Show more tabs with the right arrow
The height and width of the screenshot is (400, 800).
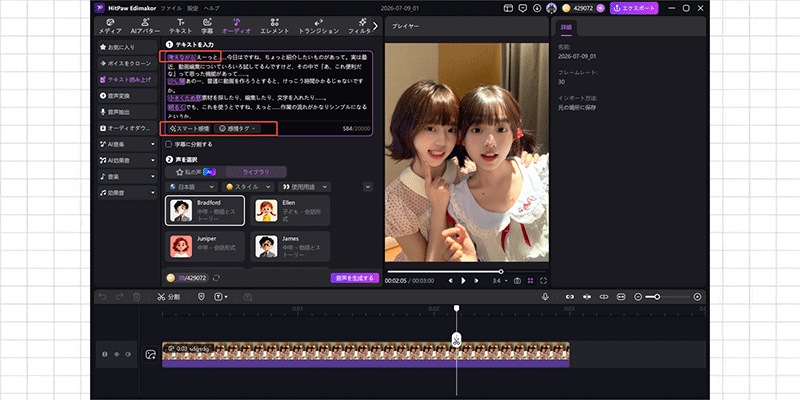coord(376,26)
